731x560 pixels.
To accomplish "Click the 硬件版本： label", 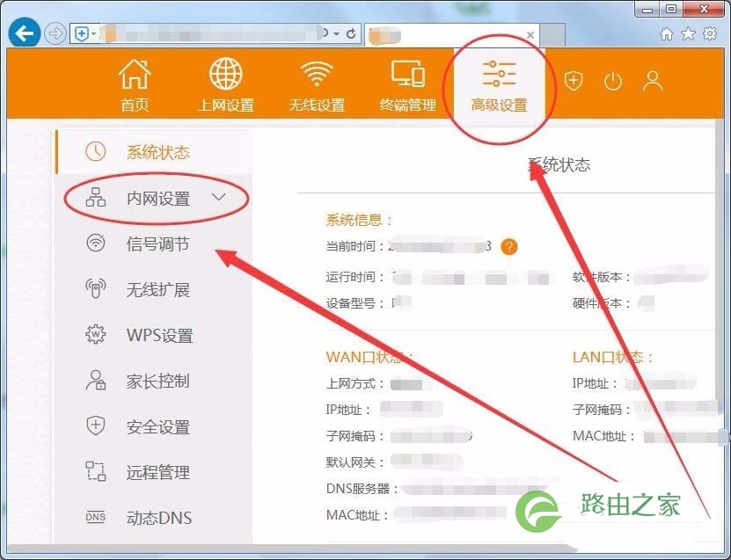I will 603,303.
